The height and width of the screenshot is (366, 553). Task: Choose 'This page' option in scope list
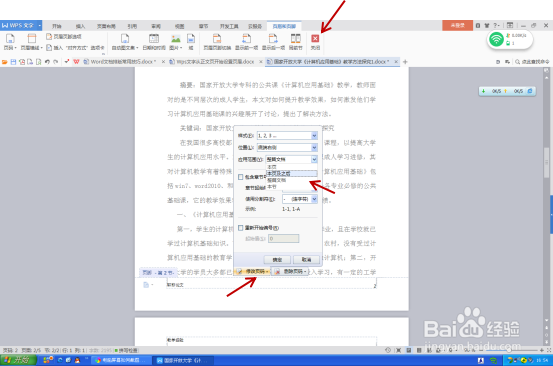tap(292, 167)
